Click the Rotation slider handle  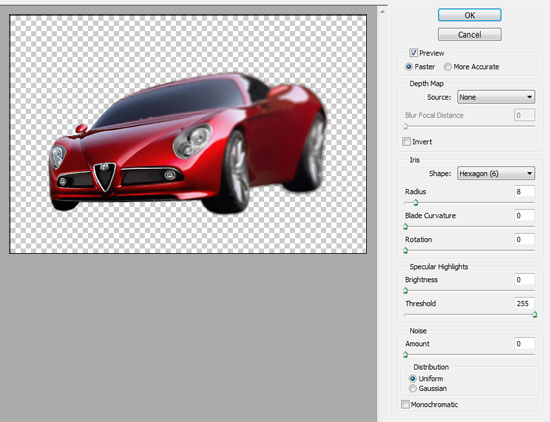pos(405,250)
